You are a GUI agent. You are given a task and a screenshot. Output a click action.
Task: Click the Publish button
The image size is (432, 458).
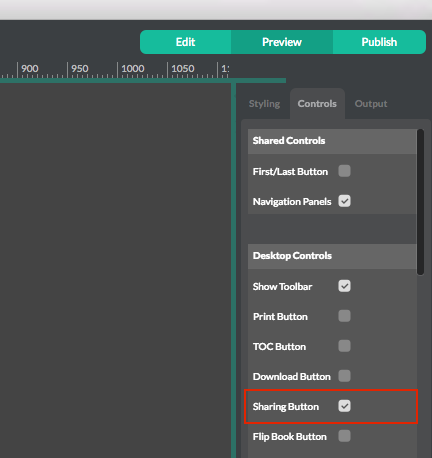pos(379,42)
